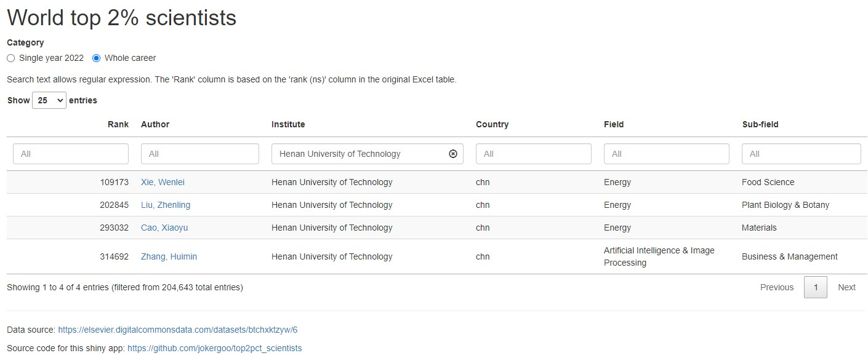Open the Elsevier data source link
868x361 pixels.
click(177, 330)
